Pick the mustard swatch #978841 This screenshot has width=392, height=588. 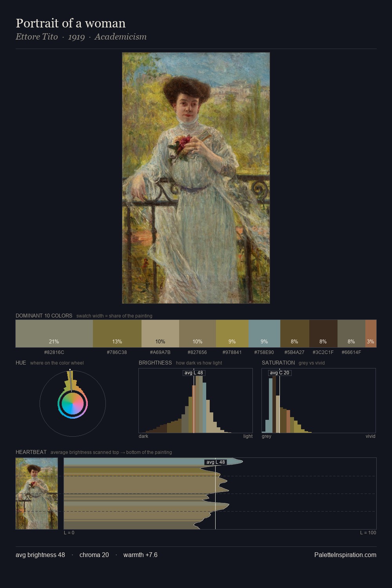[x=232, y=334]
